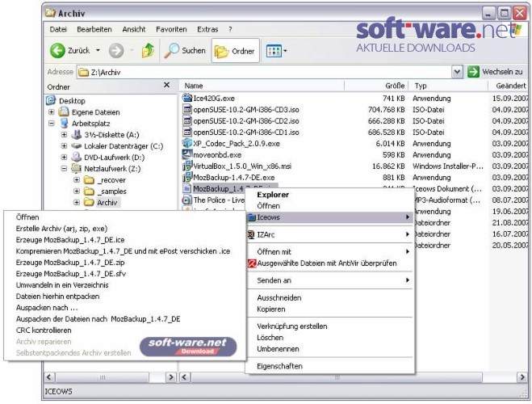Click the Suchen magnifier icon
532x404 pixels.
click(171, 51)
